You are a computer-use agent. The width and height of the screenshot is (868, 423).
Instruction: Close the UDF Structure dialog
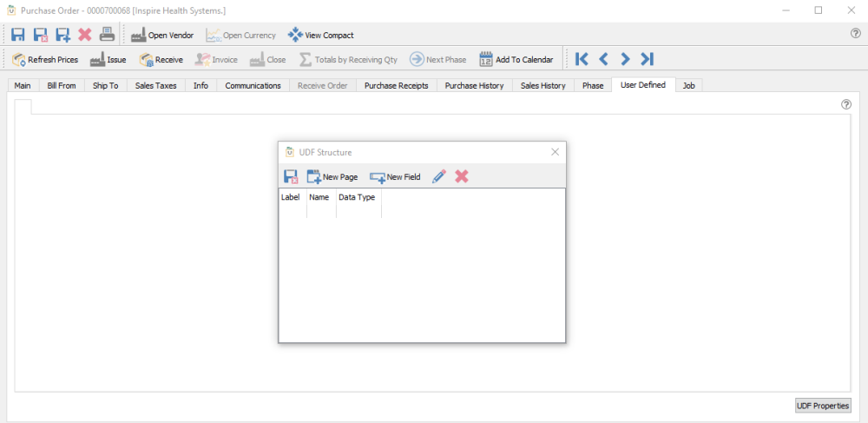(x=556, y=152)
